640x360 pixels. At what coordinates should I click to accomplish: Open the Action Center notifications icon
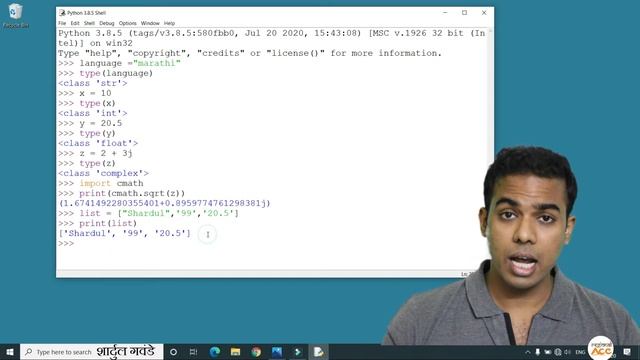coord(627,352)
